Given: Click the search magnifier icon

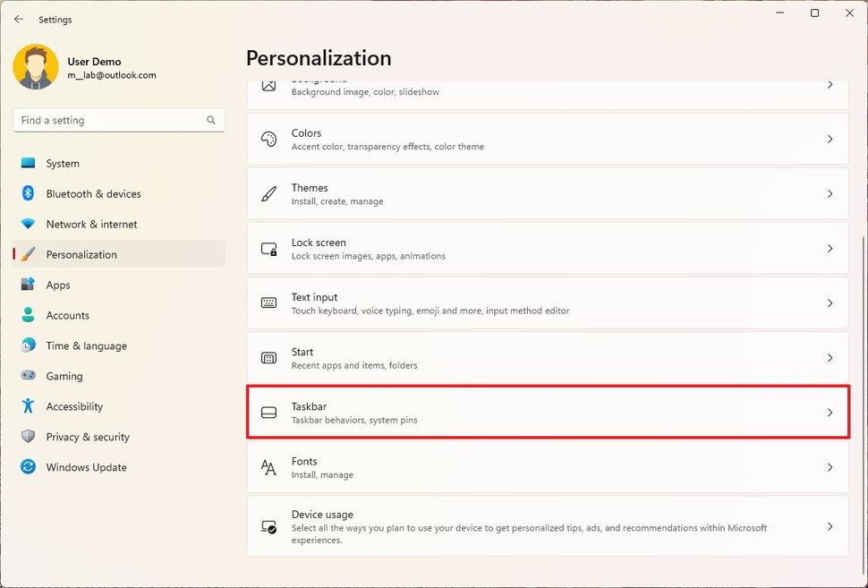Looking at the screenshot, I should [x=211, y=120].
